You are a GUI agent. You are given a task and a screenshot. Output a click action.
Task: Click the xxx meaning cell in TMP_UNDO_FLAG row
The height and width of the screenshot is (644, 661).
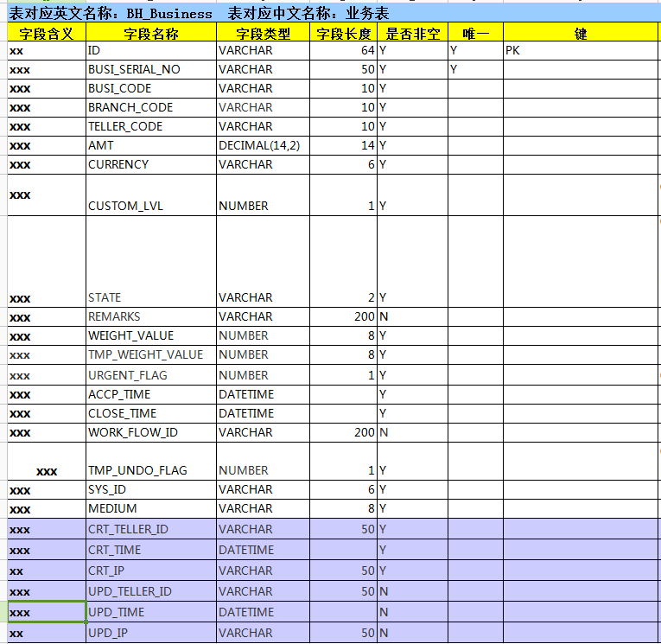(47, 461)
